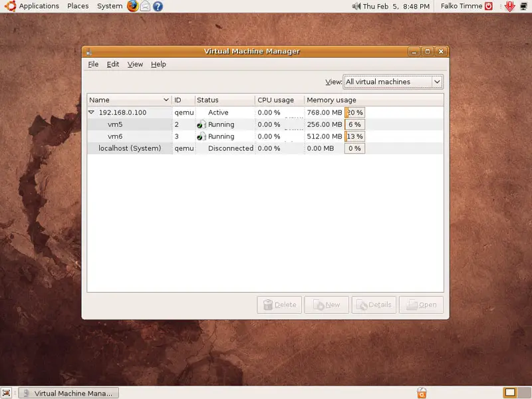The image size is (532, 399).
Task: Click the Open button
Action: [x=421, y=305]
